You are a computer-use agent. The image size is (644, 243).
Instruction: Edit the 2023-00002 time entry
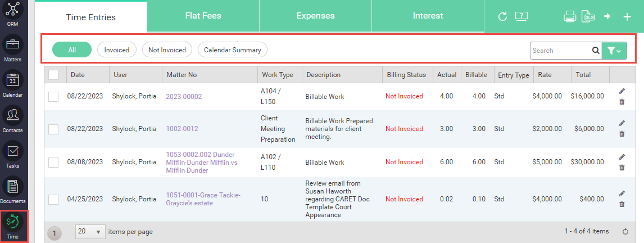[622, 91]
